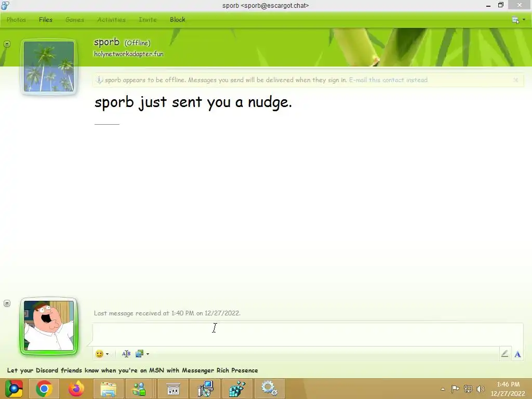532x399 pixels.
Task: Open the background picker icon
Action: click(139, 354)
